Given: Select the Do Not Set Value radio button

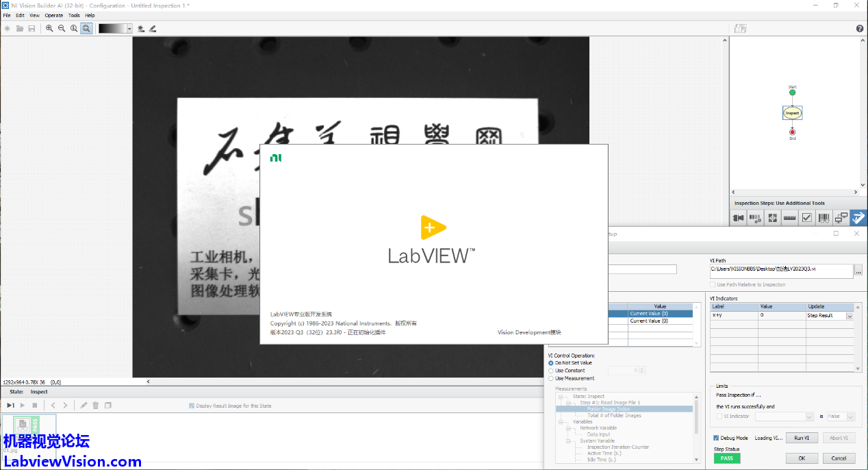Looking at the screenshot, I should click(551, 363).
